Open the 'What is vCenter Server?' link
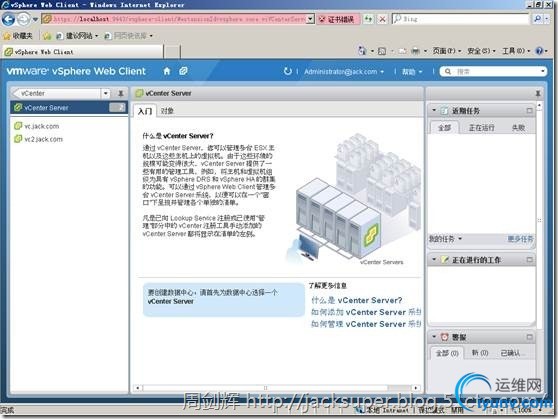The height and width of the screenshot is (419, 558). click(357, 300)
